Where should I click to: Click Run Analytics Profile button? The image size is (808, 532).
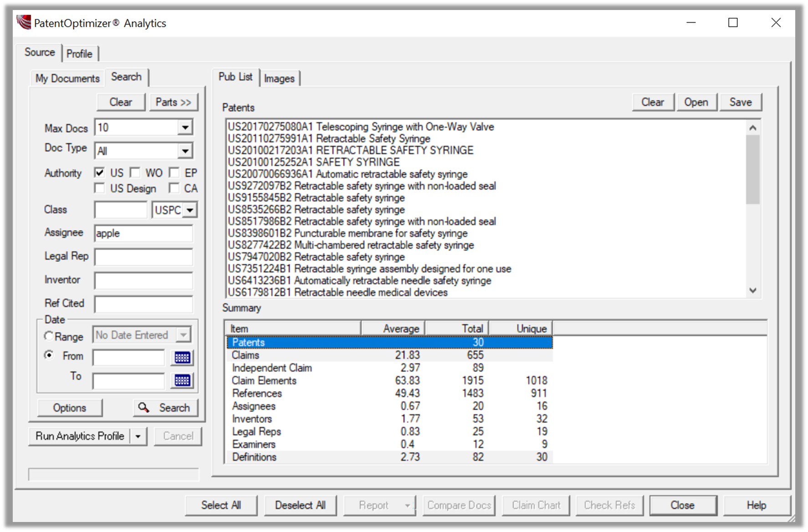[x=80, y=436]
